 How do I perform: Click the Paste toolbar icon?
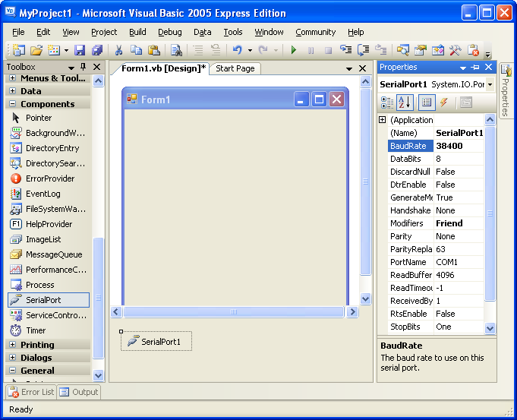pyautogui.click(x=153, y=50)
